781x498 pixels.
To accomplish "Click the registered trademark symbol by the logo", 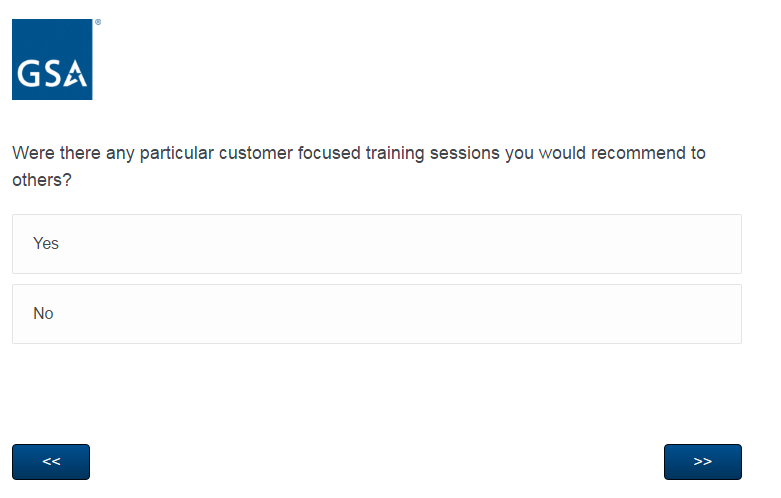I will pos(97,21).
